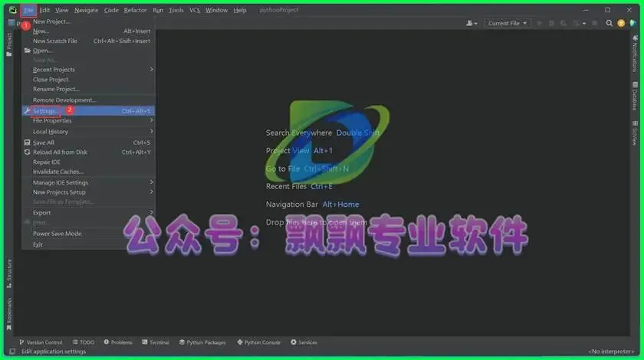Open the Tools menu
The image size is (644, 360).
point(176,10)
